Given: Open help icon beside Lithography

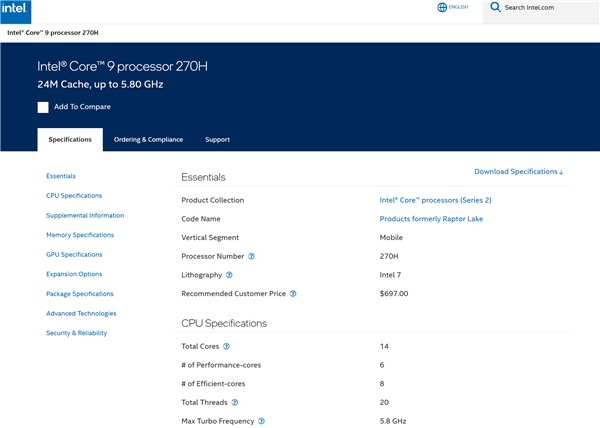Looking at the screenshot, I should [229, 275].
